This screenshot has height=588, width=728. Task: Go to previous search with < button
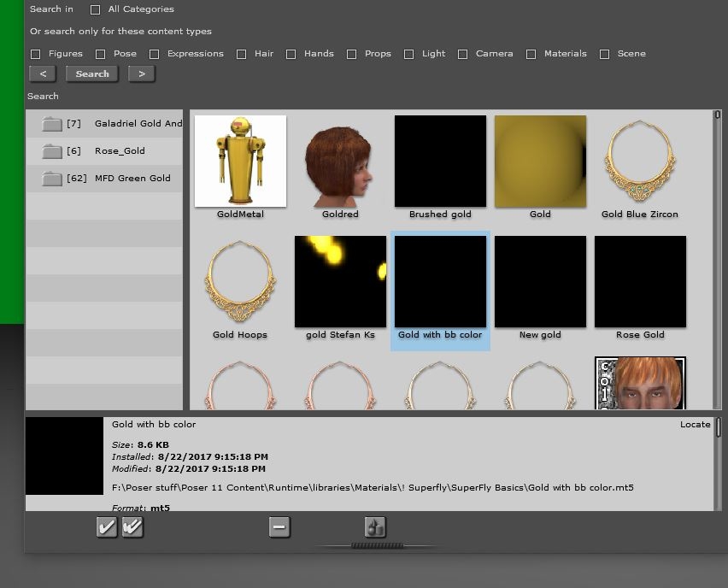pos(43,74)
